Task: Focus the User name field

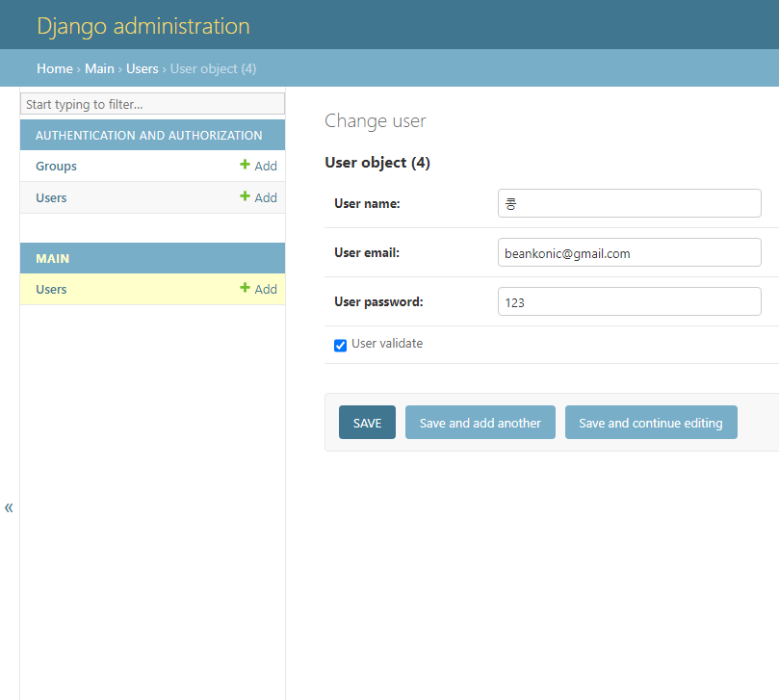Action: (x=630, y=203)
